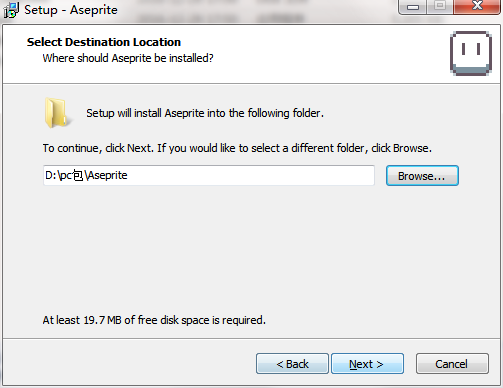Viewport: 503px width, 388px height.
Task: Click the Select Destination Location heading
Action: 104,42
